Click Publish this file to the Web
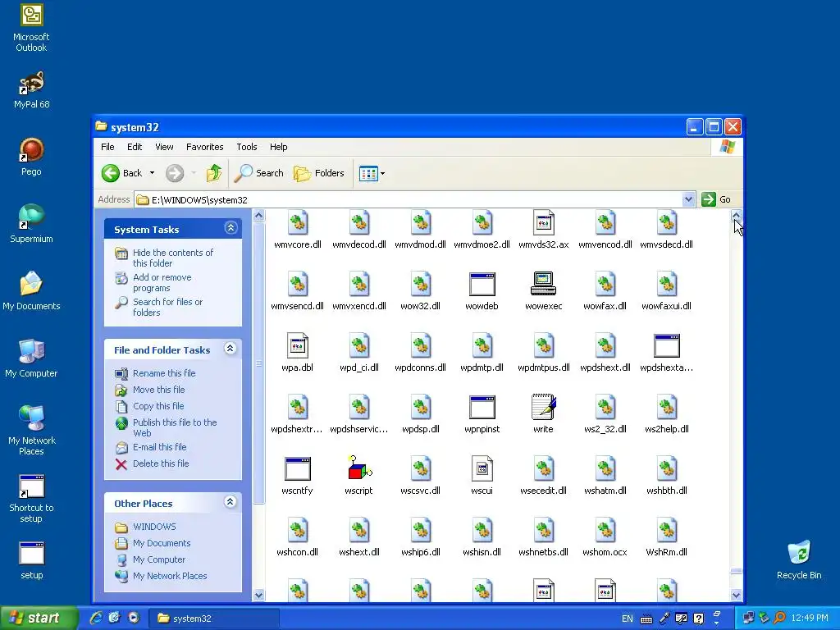The image size is (840, 630). (x=175, y=427)
